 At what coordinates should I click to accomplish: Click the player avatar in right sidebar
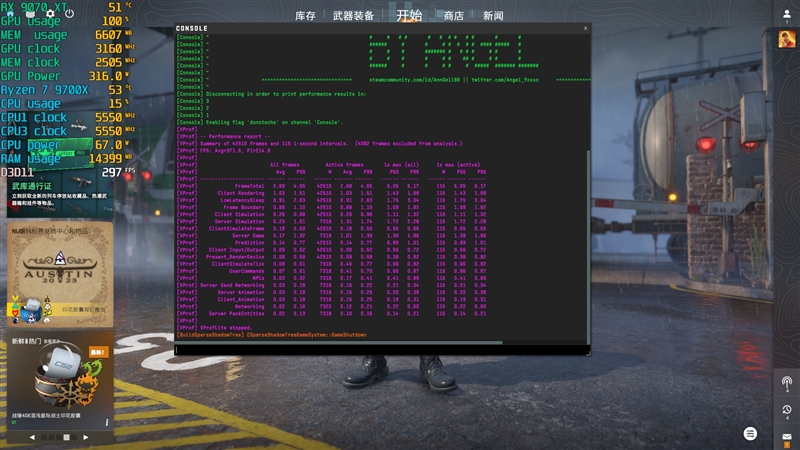click(787, 39)
